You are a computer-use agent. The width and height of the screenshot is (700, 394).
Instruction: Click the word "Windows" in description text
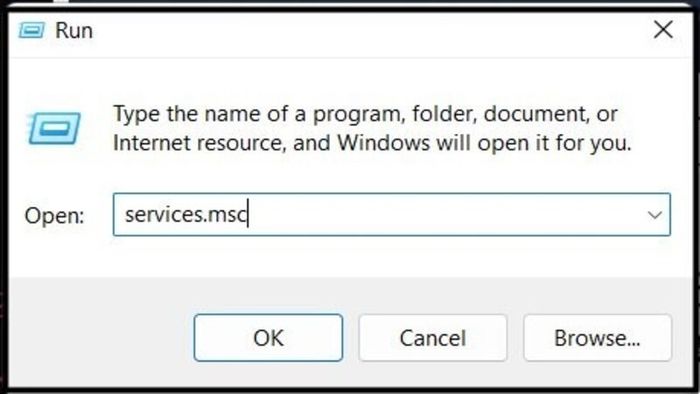[384, 143]
